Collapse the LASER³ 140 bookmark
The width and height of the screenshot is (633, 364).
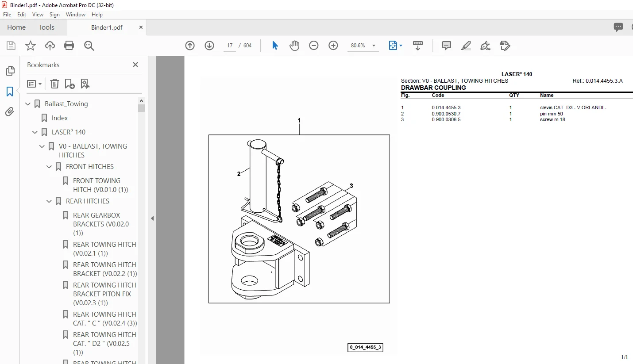pos(35,132)
